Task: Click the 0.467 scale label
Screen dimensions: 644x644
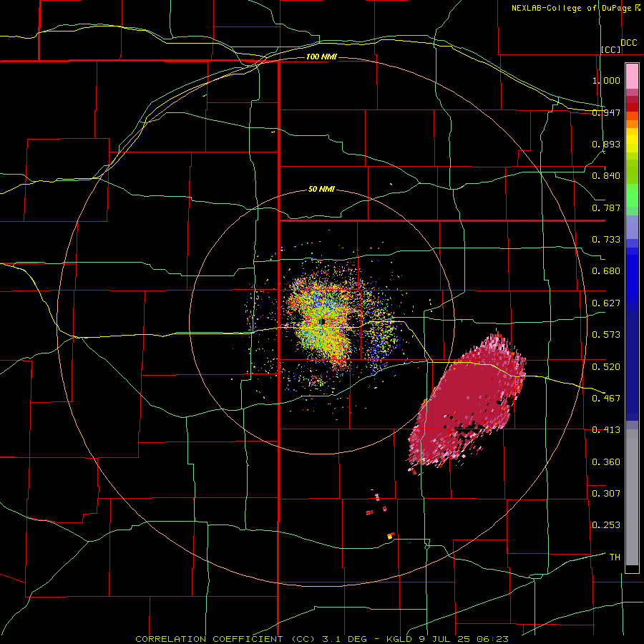Action: tap(606, 399)
